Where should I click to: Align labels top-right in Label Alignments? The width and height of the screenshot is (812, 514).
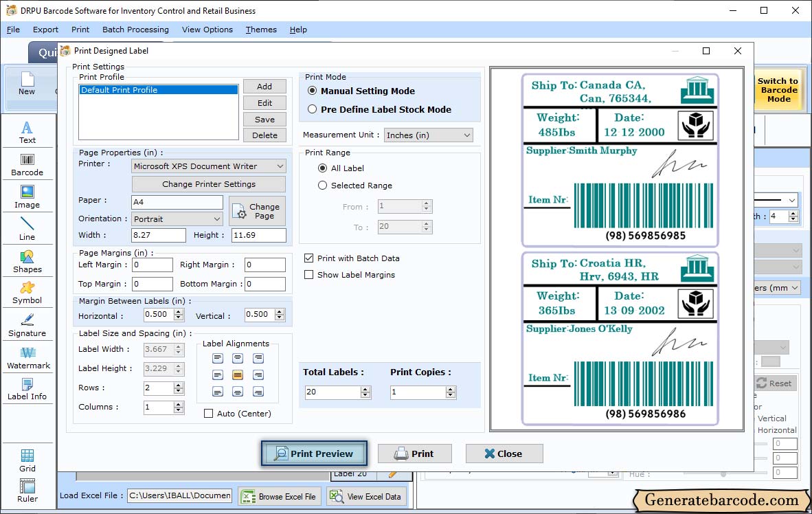pyautogui.click(x=258, y=358)
